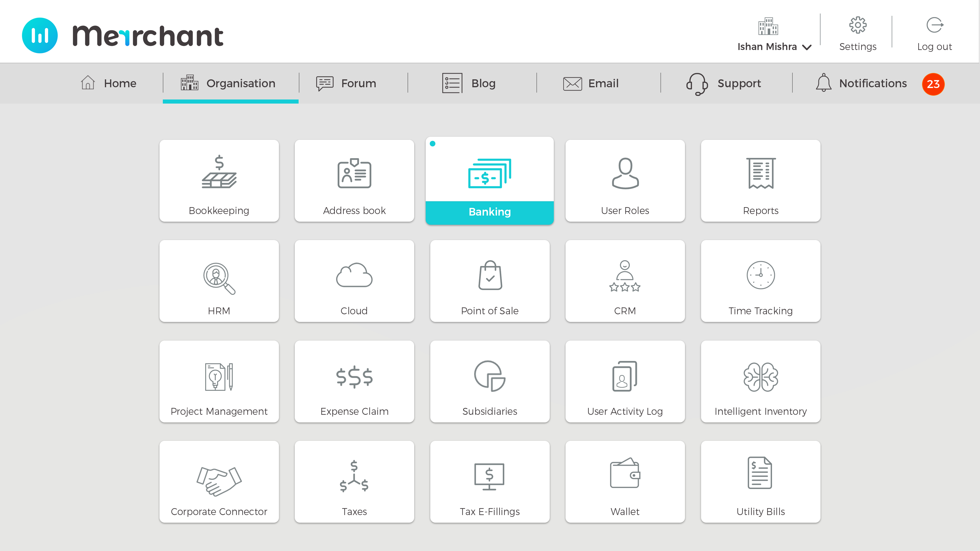The width and height of the screenshot is (980, 551).
Task: Open the Subsidiaries pie chart icon
Action: tap(490, 376)
